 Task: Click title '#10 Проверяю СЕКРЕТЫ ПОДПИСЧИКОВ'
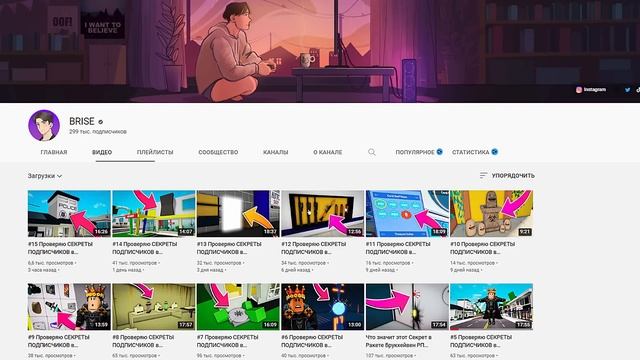483,248
